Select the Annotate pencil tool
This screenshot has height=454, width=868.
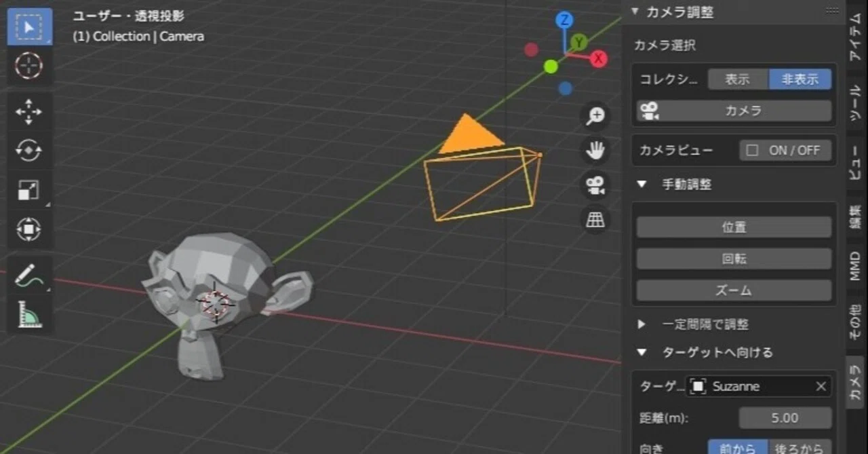coord(28,275)
